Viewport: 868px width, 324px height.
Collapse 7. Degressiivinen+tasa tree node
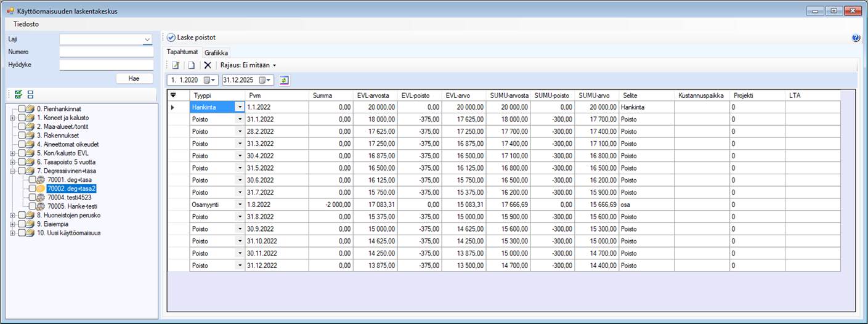pyautogui.click(x=12, y=171)
